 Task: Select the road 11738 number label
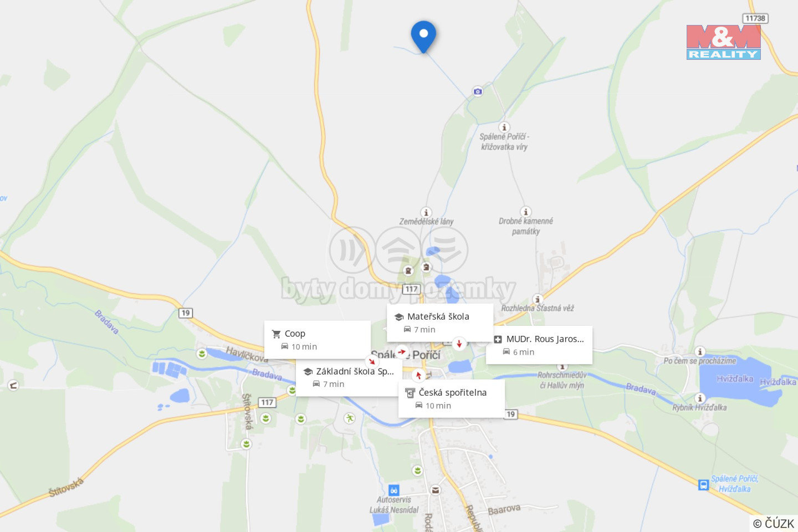(755, 18)
